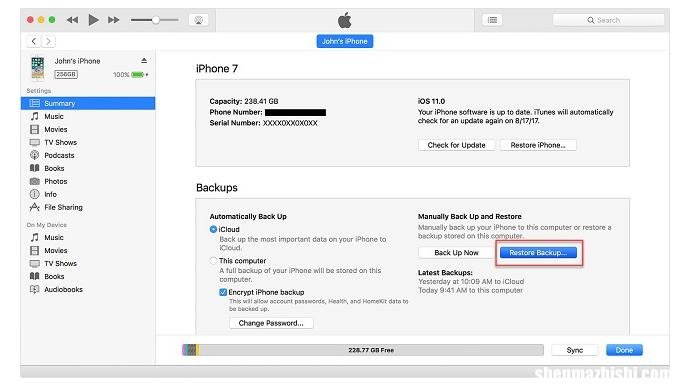Viewport: 683px width, 390px height.
Task: Click the battery level indicator icon
Action: pos(138,75)
